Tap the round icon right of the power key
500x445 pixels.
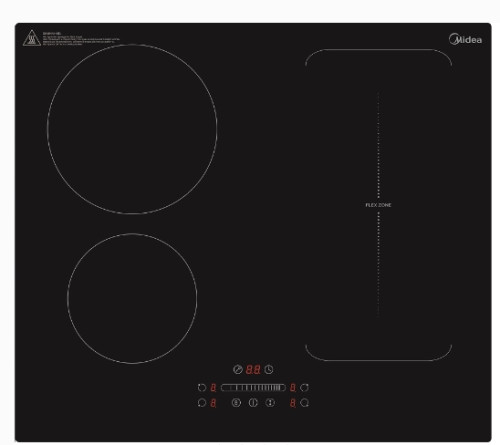[x=270, y=403]
